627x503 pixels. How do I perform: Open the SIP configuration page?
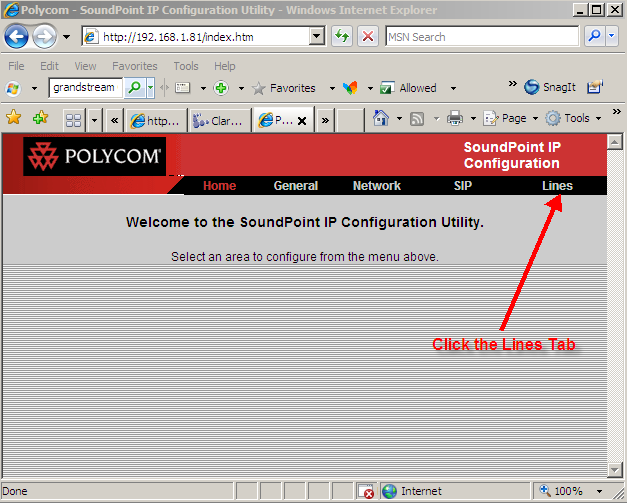coord(463,186)
